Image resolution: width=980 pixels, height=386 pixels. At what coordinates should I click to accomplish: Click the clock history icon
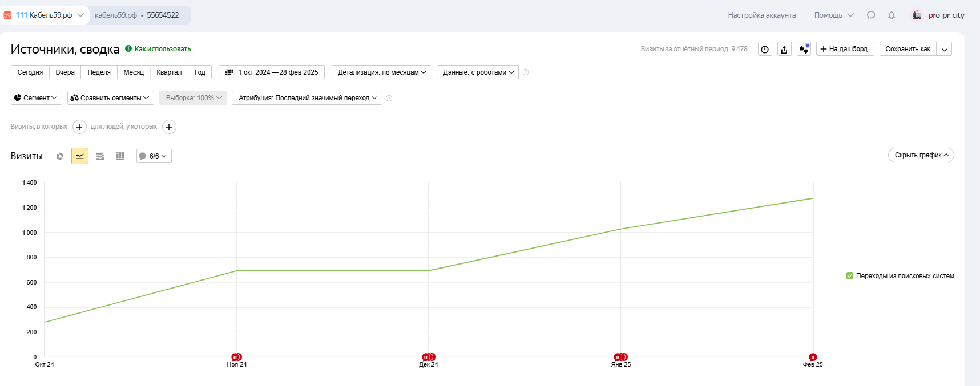(765, 50)
